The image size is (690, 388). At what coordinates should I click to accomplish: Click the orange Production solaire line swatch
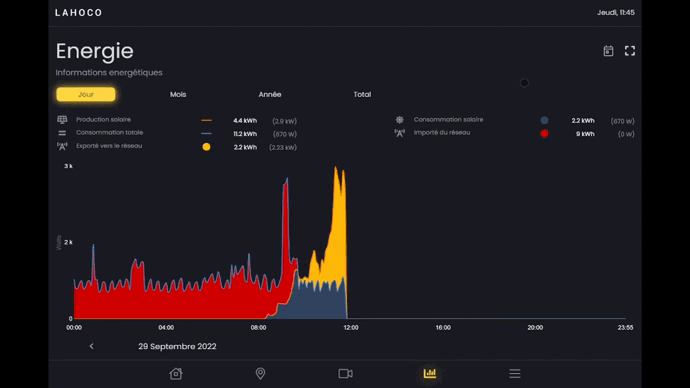click(206, 120)
